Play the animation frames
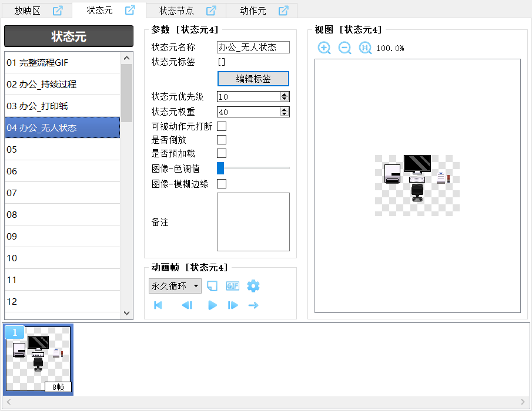Viewport: 532px width, 411px height. click(x=213, y=305)
